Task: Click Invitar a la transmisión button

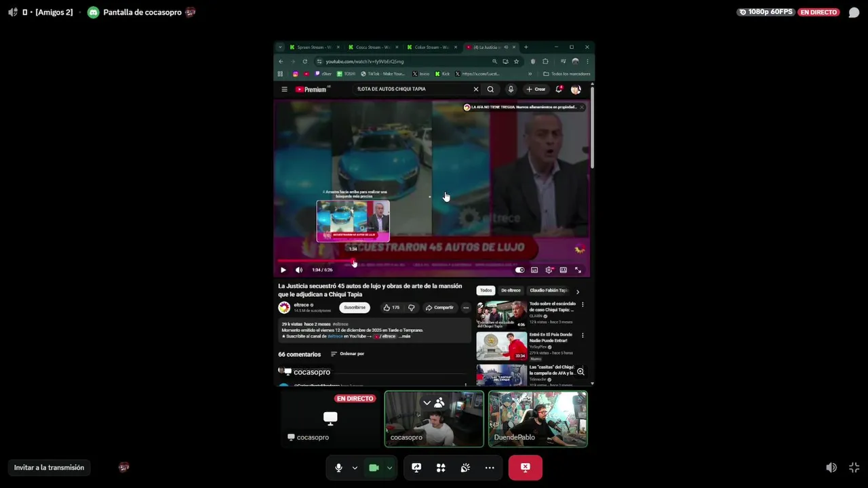Action: click(49, 468)
